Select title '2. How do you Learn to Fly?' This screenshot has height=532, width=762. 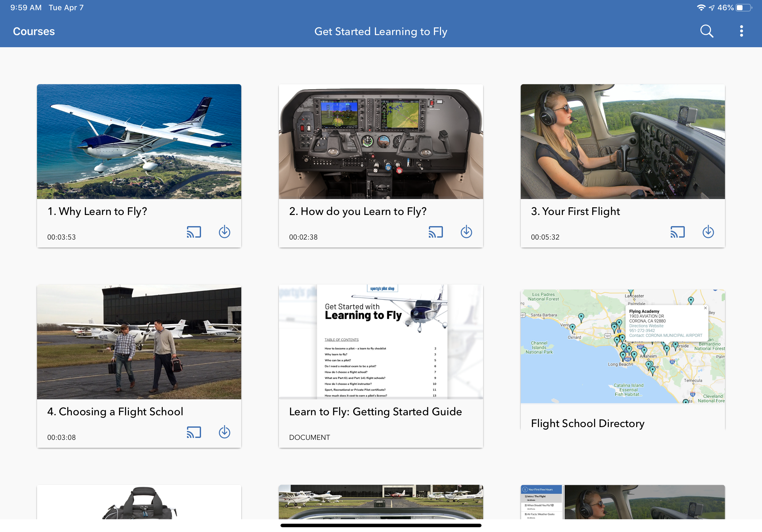(358, 211)
